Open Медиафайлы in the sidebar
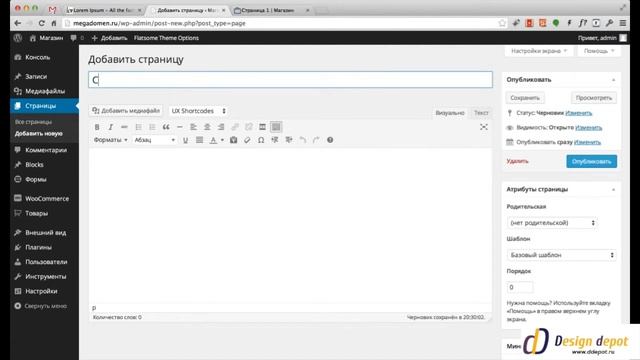 click(x=44, y=91)
